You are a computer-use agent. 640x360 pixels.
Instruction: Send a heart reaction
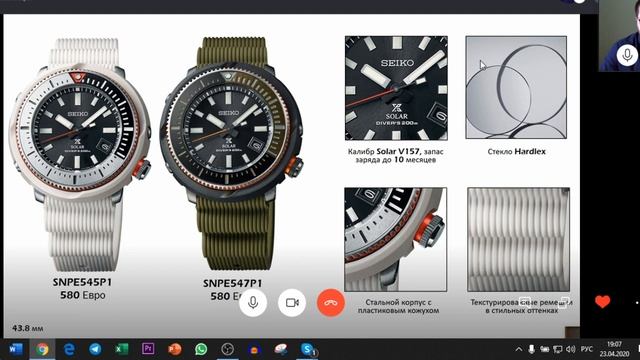(x=602, y=302)
